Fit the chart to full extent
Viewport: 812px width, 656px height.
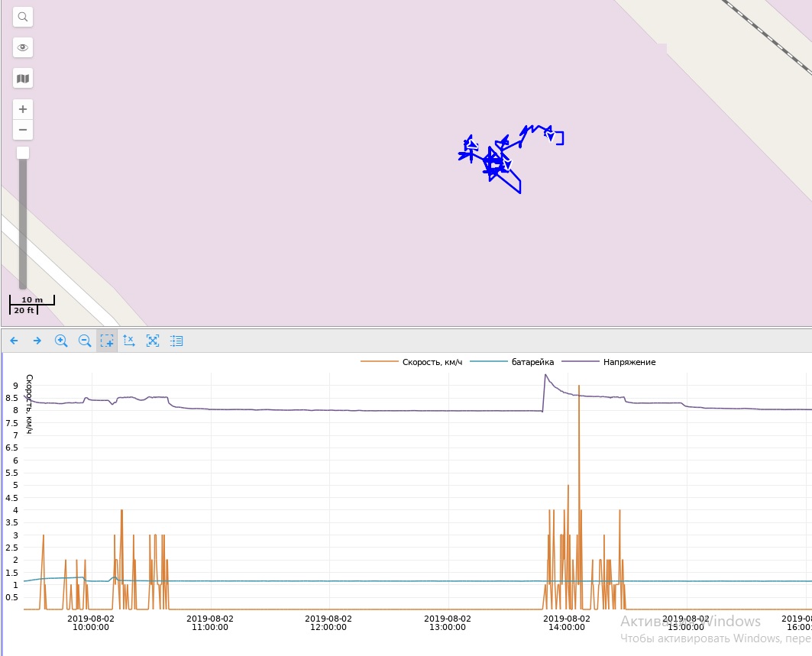click(153, 341)
